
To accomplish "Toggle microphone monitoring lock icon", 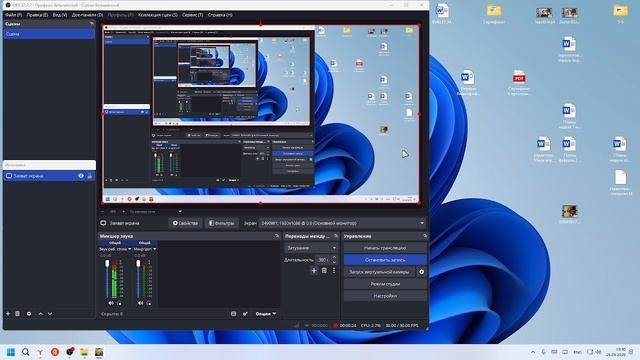I will (149, 303).
